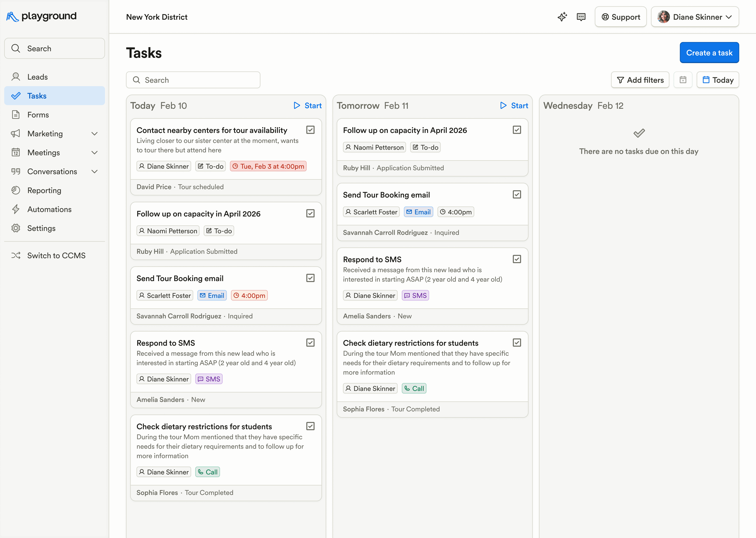The width and height of the screenshot is (756, 538).
Task: Complete 'Check dietary restrictions for students' for today
Action: [x=310, y=426]
